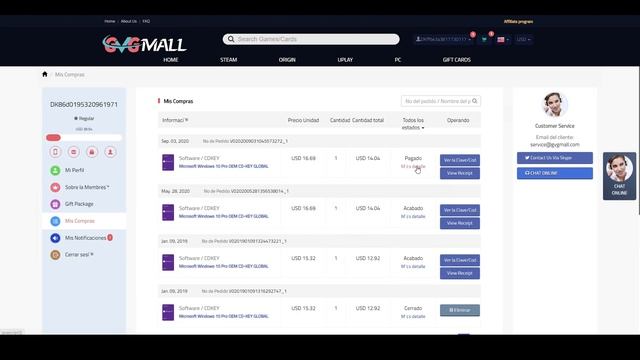The image size is (640, 360).
Task: Go to HOME nav tab
Action: 171,60
